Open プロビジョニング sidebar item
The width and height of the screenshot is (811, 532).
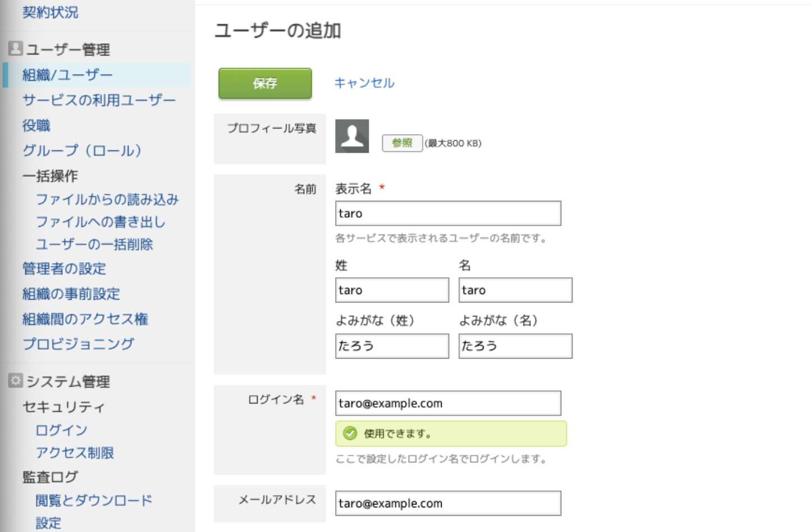tap(78, 343)
